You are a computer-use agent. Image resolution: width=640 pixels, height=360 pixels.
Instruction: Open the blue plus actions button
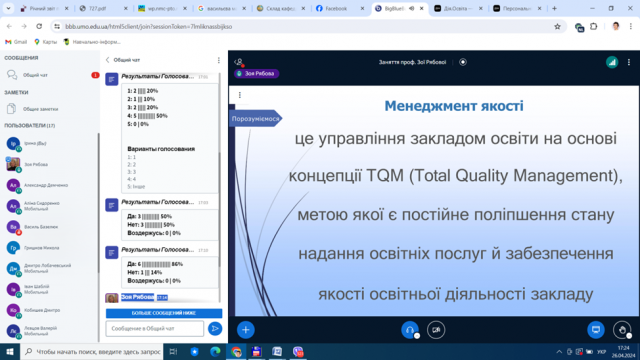[245, 330]
